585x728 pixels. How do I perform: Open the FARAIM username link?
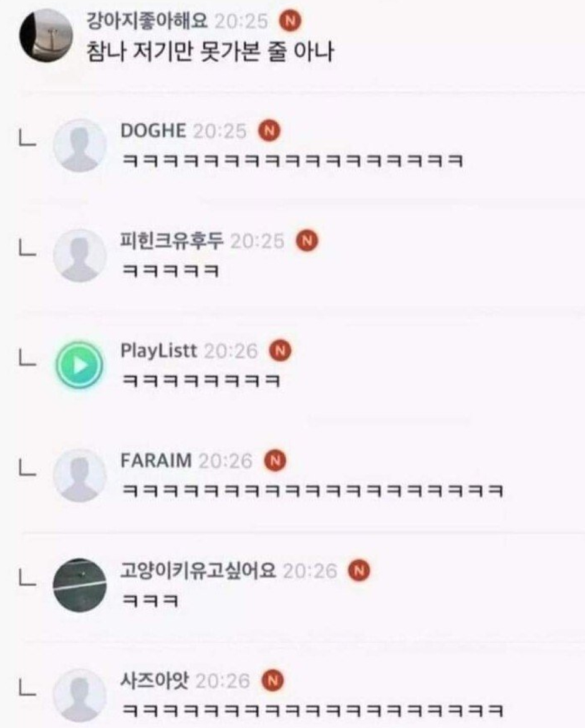156,460
